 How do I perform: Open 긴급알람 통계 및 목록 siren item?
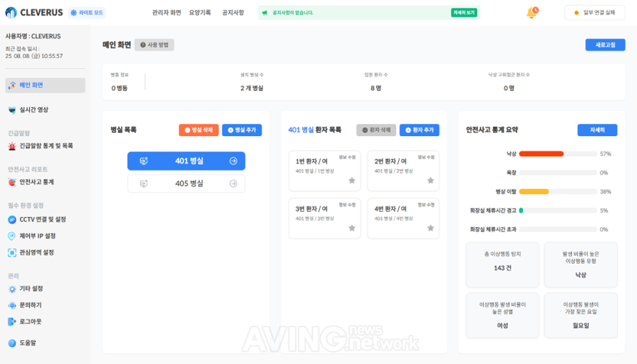46,146
